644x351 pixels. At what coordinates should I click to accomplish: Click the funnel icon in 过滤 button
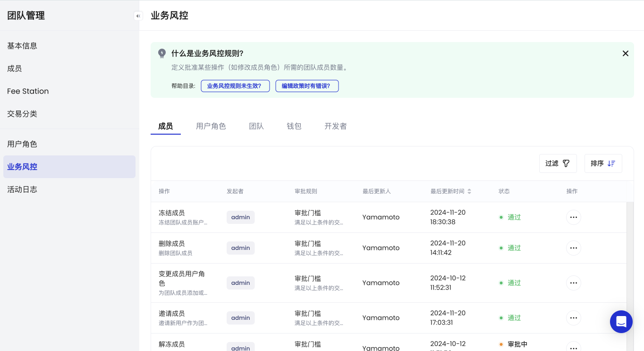pyautogui.click(x=566, y=163)
